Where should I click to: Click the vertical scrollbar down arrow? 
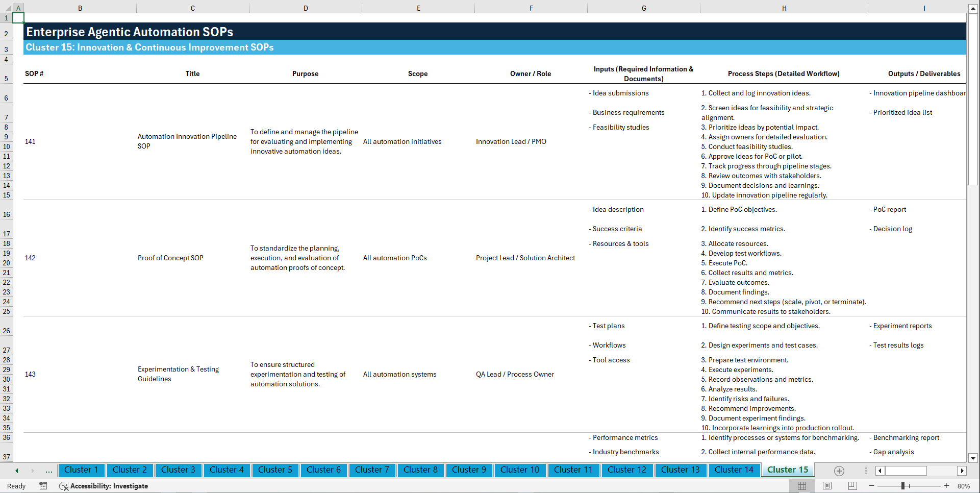coord(974,458)
